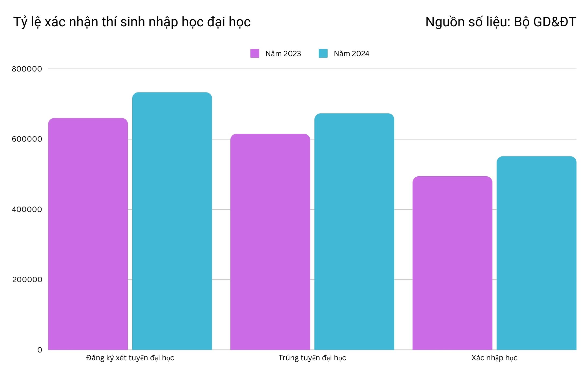588x378 pixels.
Task: Click the purple Năm 2023 legend swatch
Action: coord(254,53)
